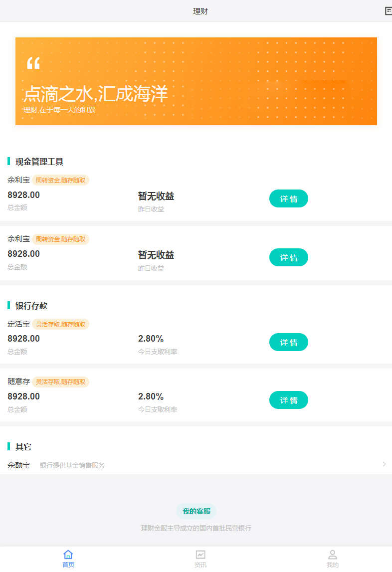
Task: Click the 2.80% rate for 定活宝
Action: click(x=151, y=339)
